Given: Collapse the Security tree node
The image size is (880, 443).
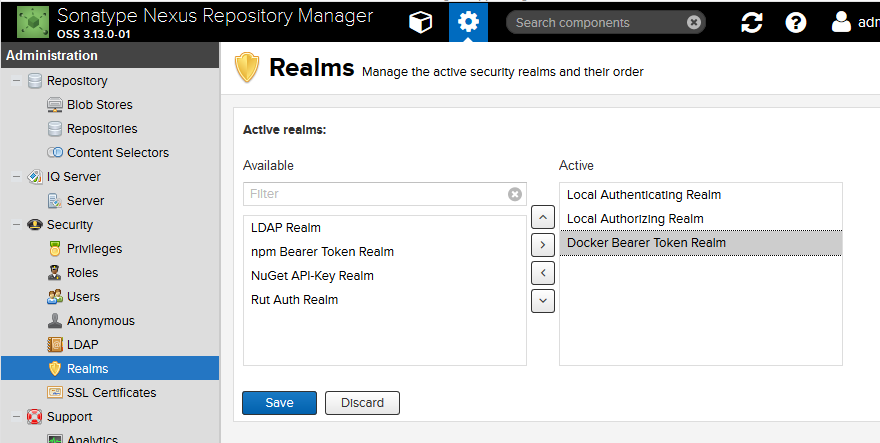Looking at the screenshot, I should pos(17,225).
